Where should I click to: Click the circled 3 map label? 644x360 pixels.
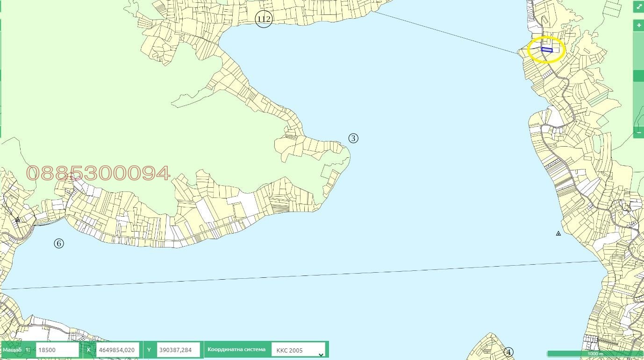pos(353,138)
